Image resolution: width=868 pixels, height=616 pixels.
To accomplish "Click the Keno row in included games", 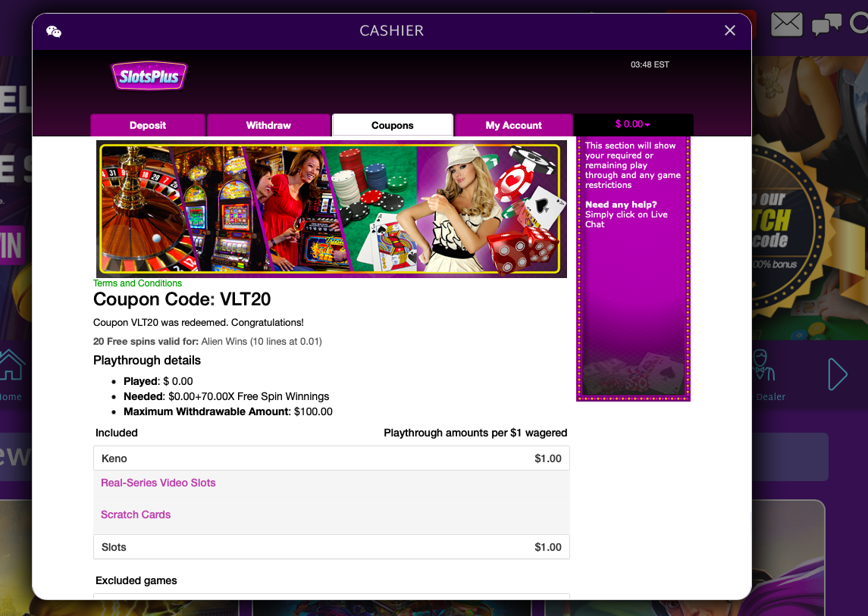I will tap(331, 458).
